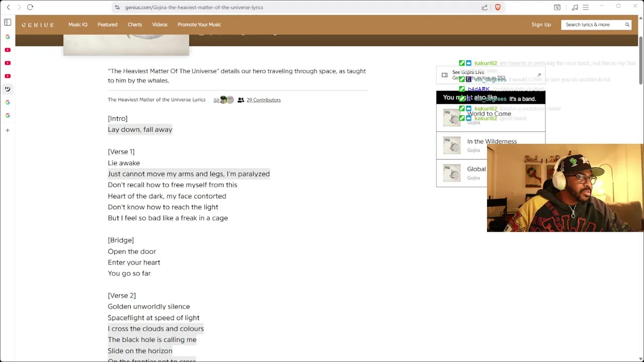The image size is (644, 362).
Task: Go to the Charts page
Action: point(135,25)
